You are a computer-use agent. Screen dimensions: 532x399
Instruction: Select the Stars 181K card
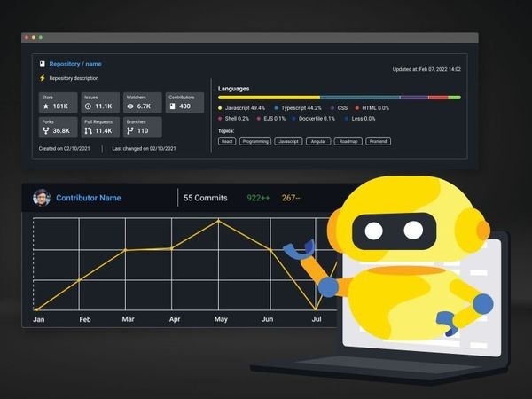click(x=58, y=103)
